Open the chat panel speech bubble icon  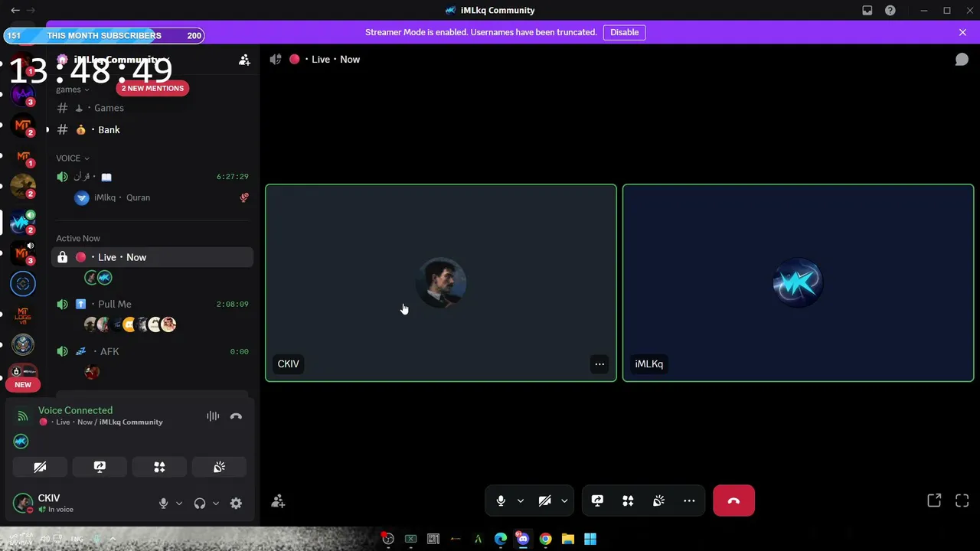[x=962, y=60]
